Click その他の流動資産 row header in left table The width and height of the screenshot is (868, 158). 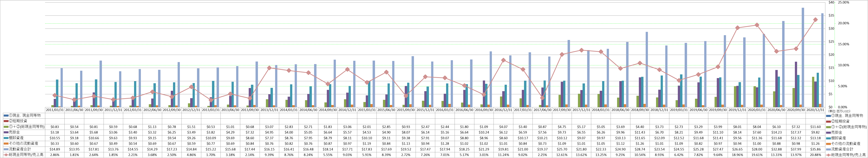pos(24,144)
